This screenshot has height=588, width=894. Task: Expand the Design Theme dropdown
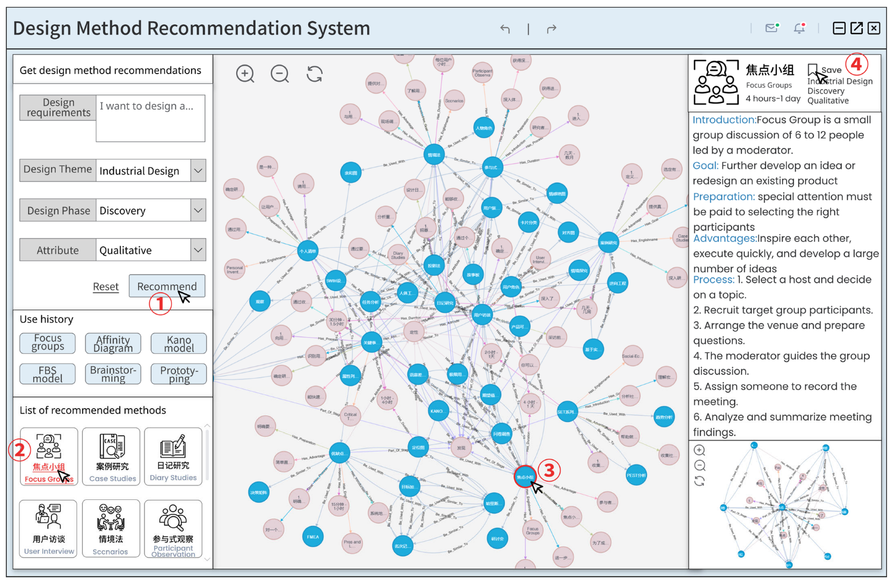[x=198, y=171]
